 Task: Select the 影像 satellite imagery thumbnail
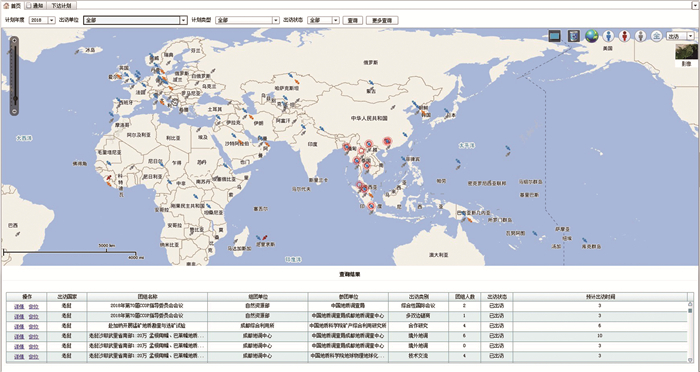point(686,55)
